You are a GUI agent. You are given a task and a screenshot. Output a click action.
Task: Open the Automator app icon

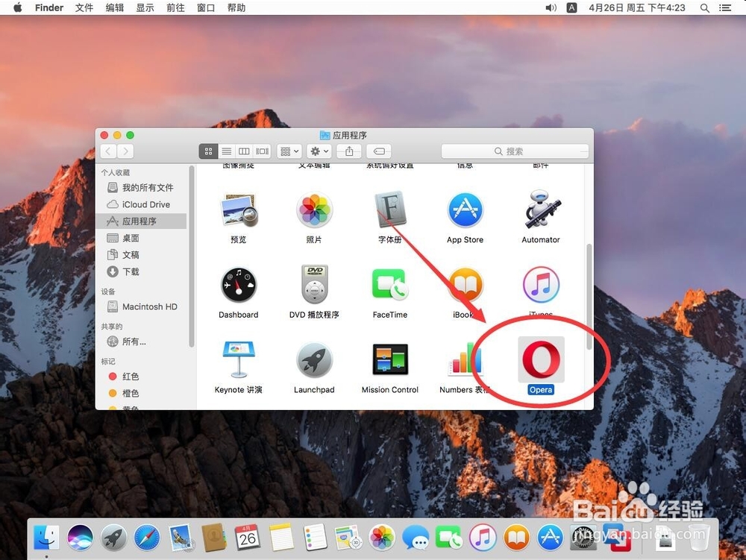click(x=542, y=210)
